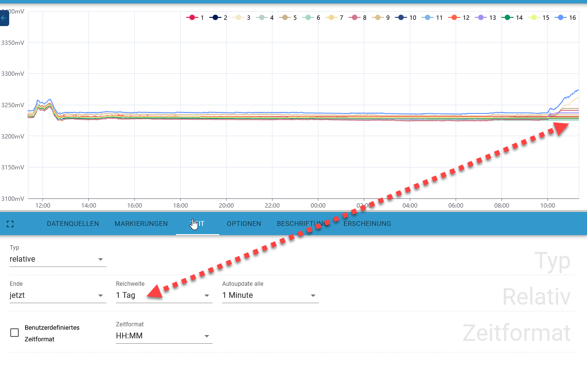Toggle legend series 2
The image size is (587, 392).
coord(218,17)
